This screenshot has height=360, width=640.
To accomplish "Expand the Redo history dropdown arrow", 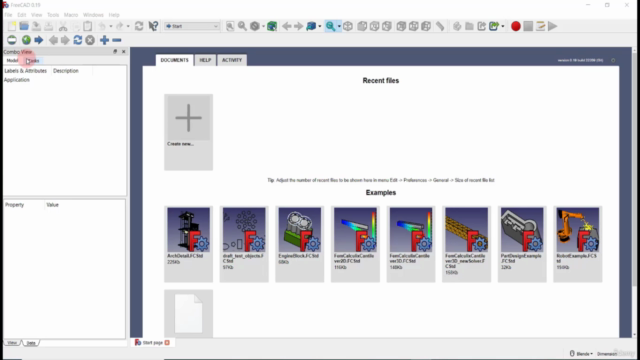I will [128, 26].
